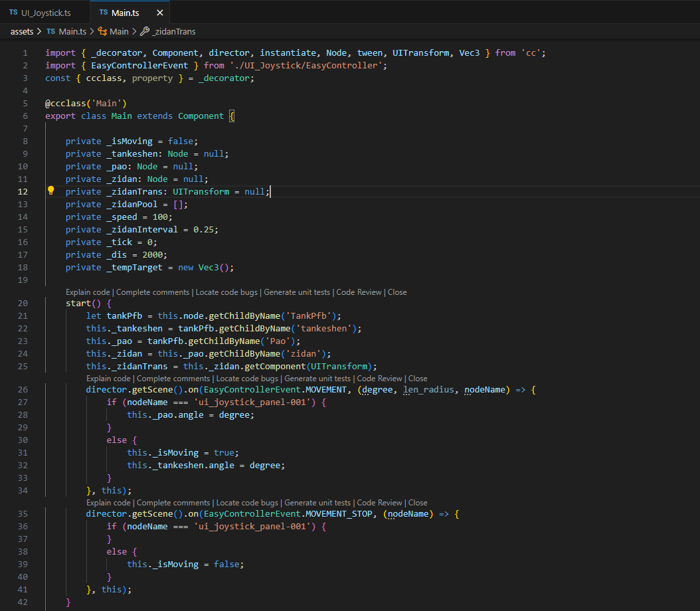Click 'this._isMoving = true' on line 31

coord(181,452)
